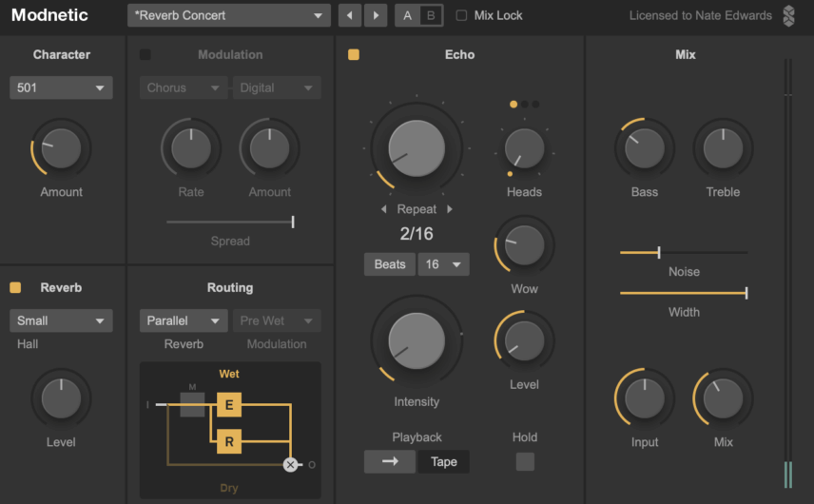Switch to preset slot B
Image resolution: width=814 pixels, height=504 pixels.
431,15
